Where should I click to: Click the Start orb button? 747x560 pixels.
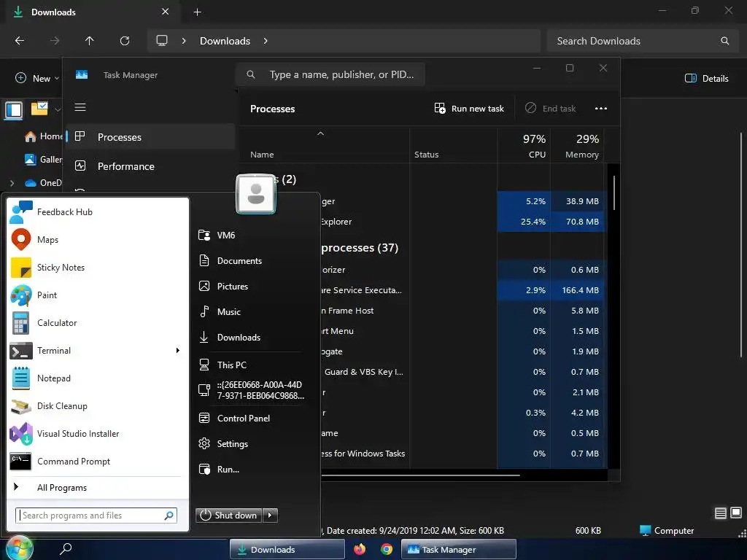[19, 548]
